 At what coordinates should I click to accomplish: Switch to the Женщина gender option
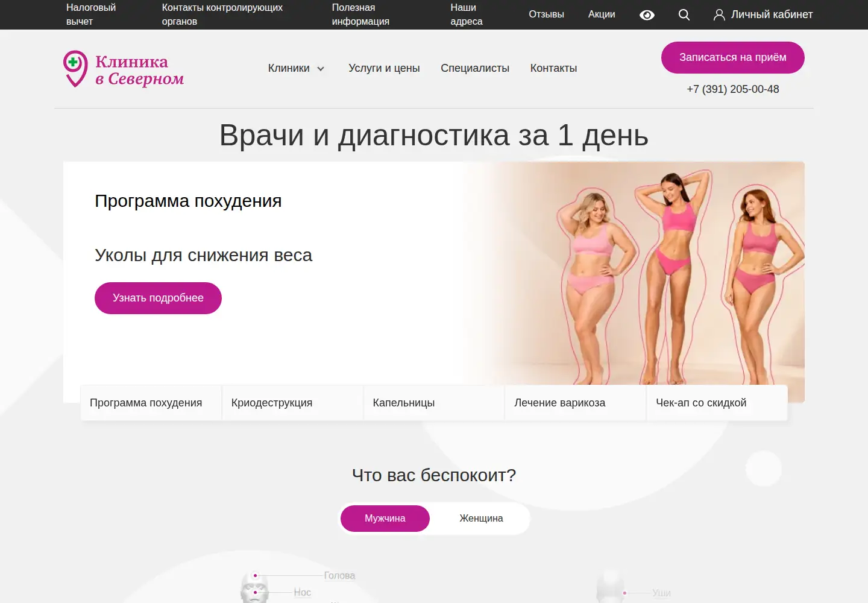(x=481, y=519)
